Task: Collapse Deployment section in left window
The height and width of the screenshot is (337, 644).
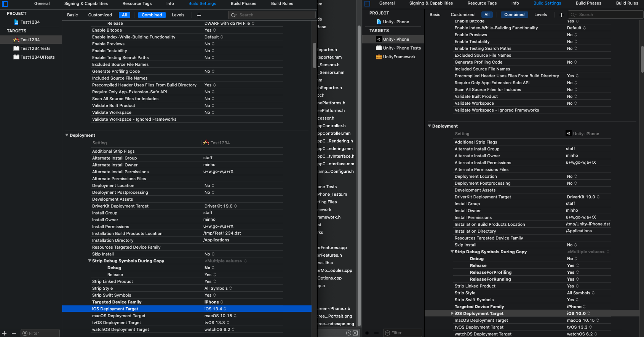Action: click(x=67, y=135)
